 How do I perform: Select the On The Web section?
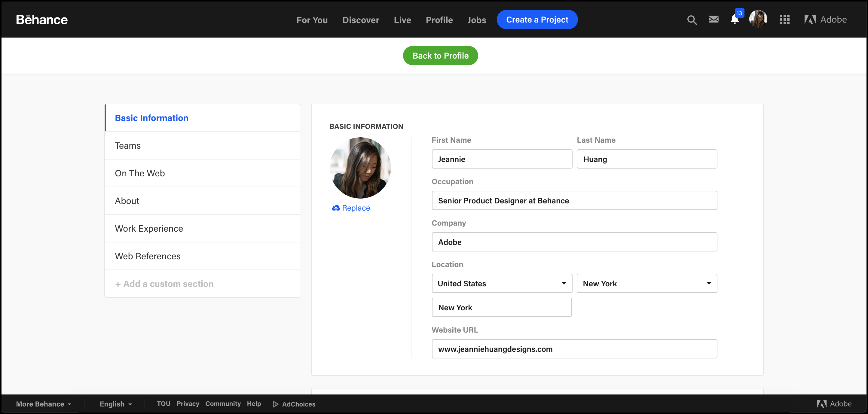[x=139, y=173]
